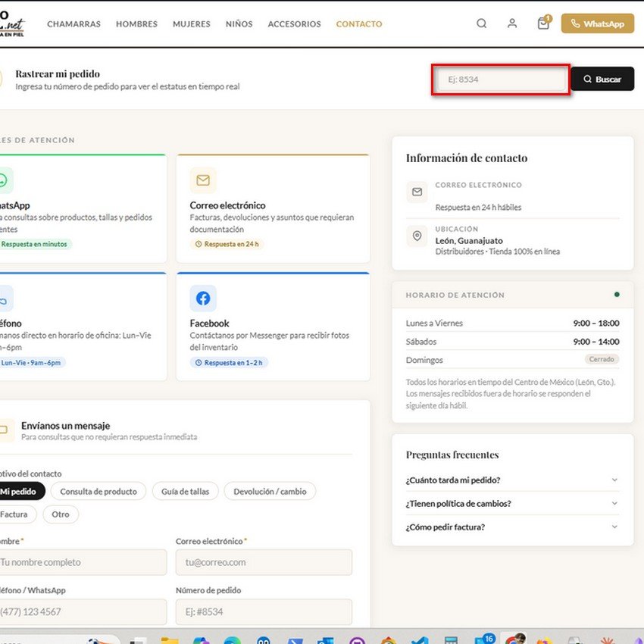Focus the order tracking number field
This screenshot has width=644, height=644.
click(x=501, y=80)
